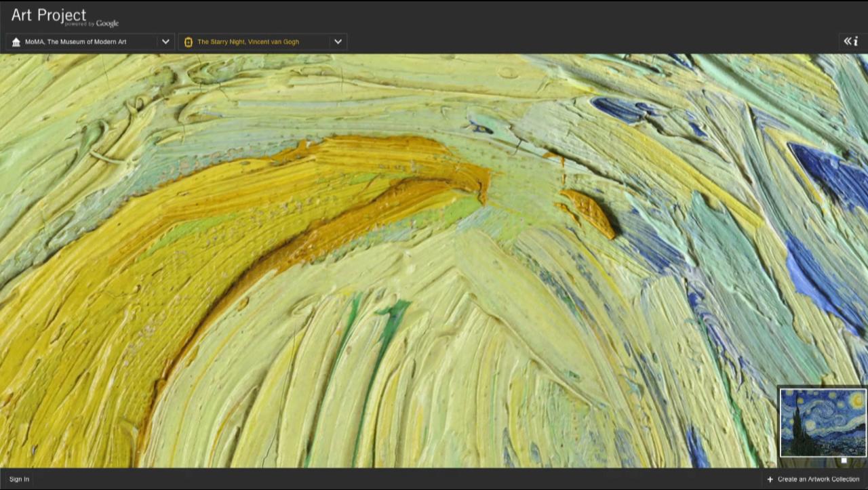Click the Starry Night navigation thumbnail
This screenshot has width=868, height=490.
[x=823, y=422]
